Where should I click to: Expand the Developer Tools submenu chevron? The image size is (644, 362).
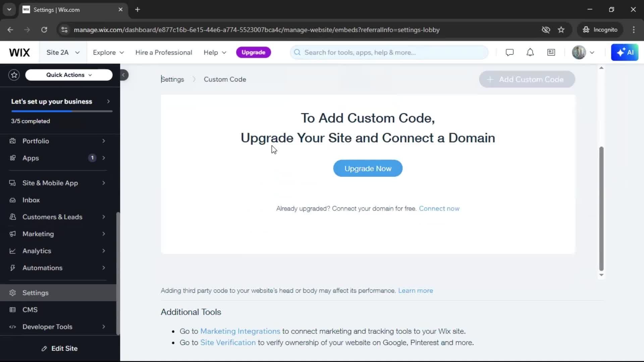coord(104,327)
